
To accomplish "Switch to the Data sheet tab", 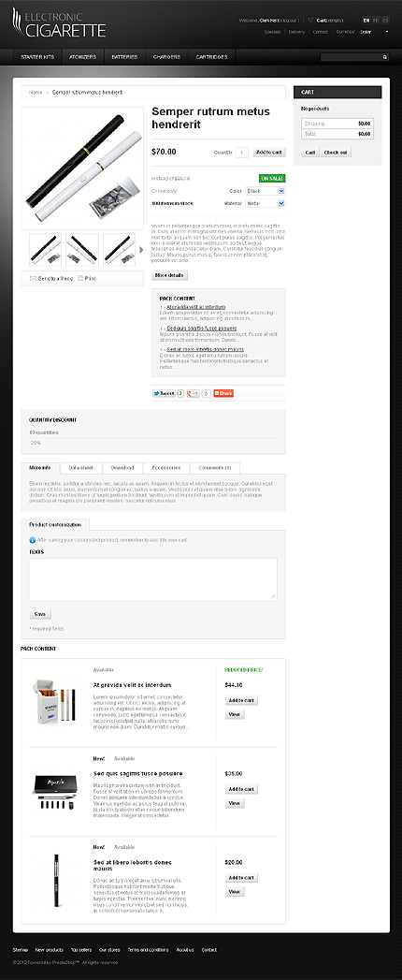I will coord(81,467).
